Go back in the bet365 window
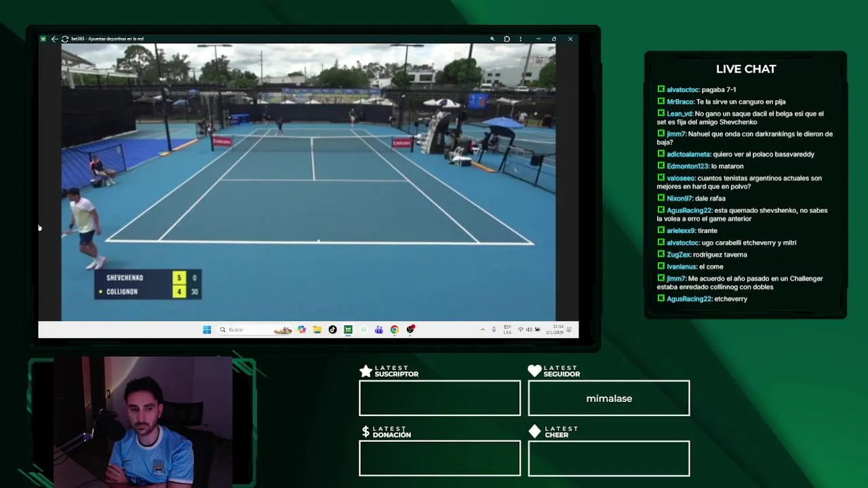 click(54, 39)
